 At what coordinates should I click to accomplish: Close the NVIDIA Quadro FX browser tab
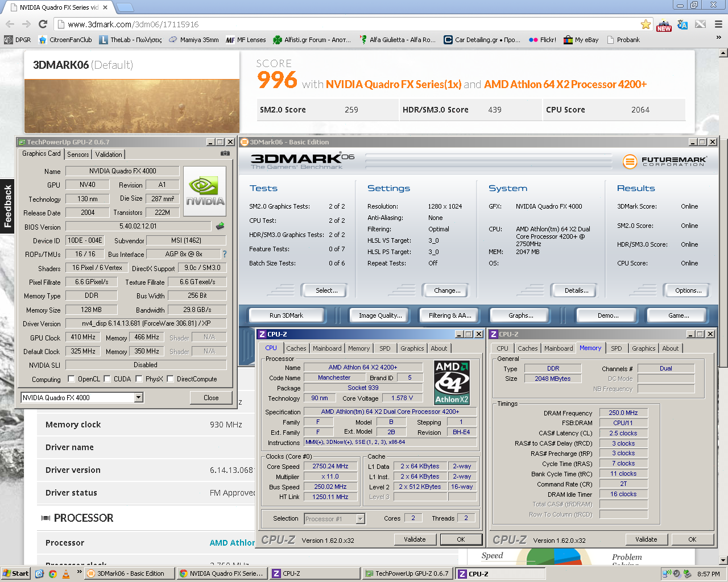pos(105,7)
